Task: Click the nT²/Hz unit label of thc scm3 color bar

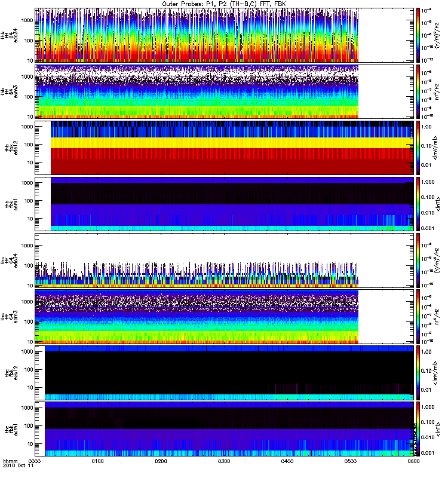Action: [x=437, y=317]
